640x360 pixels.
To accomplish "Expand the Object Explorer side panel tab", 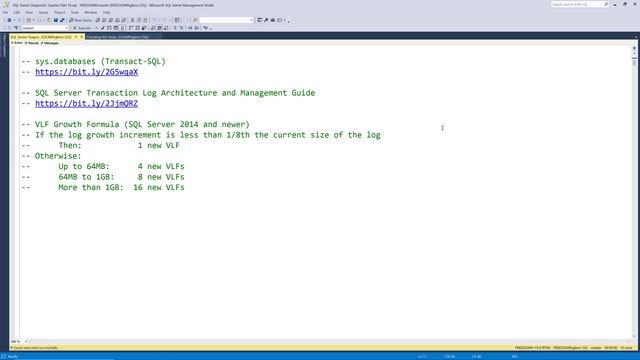I will (4, 46).
